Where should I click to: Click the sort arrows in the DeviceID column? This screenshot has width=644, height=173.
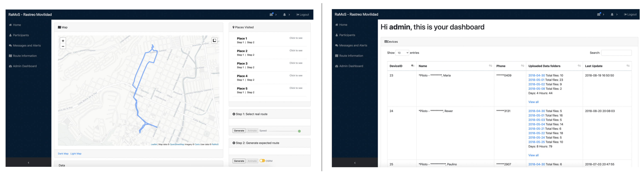413,66
